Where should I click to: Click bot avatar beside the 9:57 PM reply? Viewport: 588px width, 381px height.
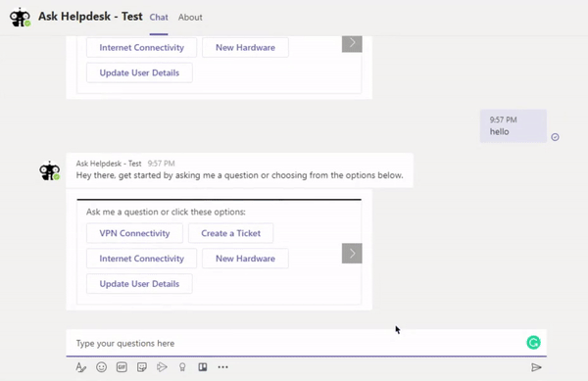[x=50, y=170]
